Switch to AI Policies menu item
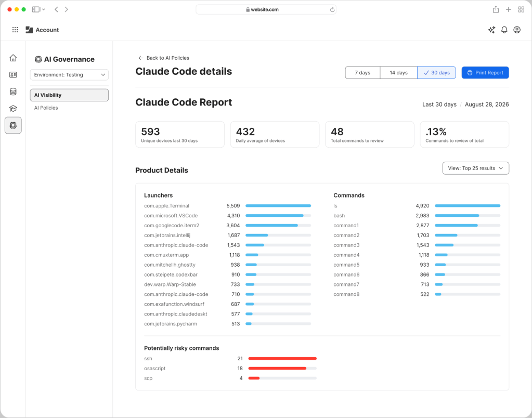 [46, 108]
